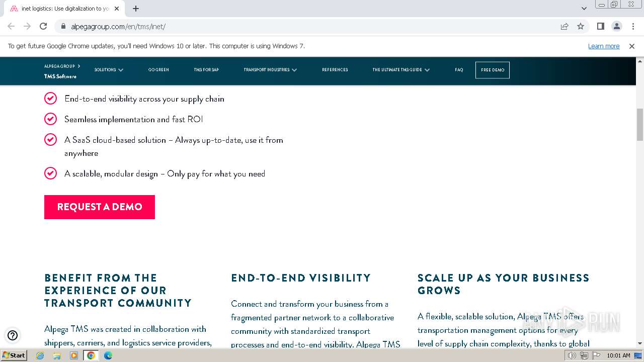Viewport: 644px width, 362px height.
Task: Open Windows Media Player from taskbar
Action: pos(74,355)
